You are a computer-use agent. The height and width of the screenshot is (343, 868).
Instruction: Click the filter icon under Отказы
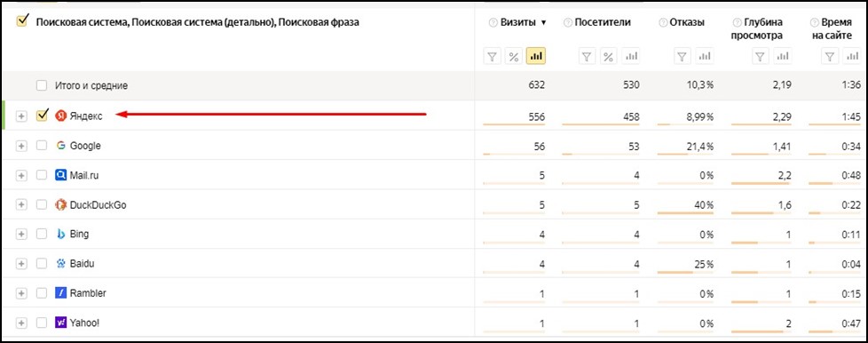683,56
